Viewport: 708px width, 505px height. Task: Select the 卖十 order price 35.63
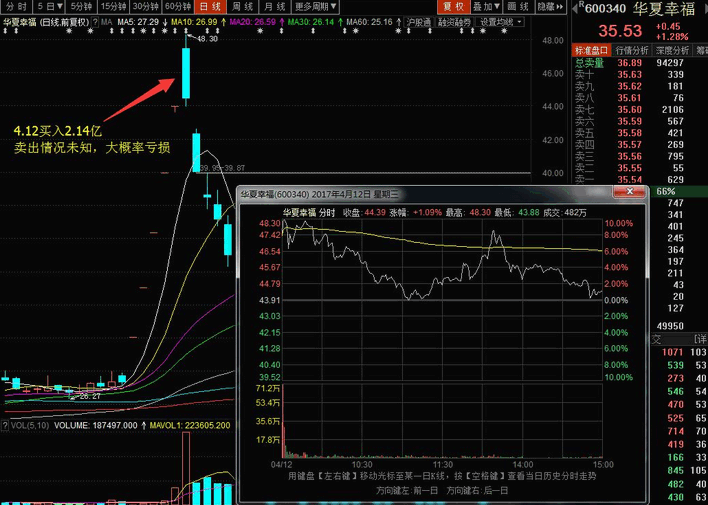[629, 75]
